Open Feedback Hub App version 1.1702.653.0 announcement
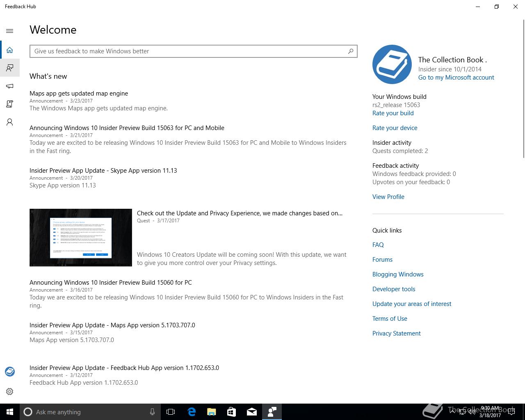The width and height of the screenshot is (525, 420). [124, 368]
